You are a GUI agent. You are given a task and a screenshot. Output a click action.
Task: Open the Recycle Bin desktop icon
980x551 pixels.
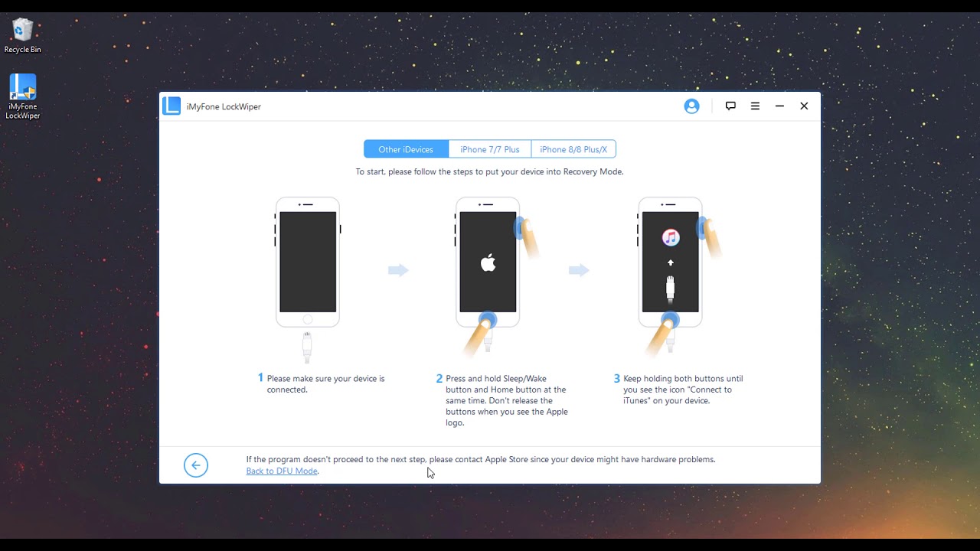pyautogui.click(x=23, y=36)
